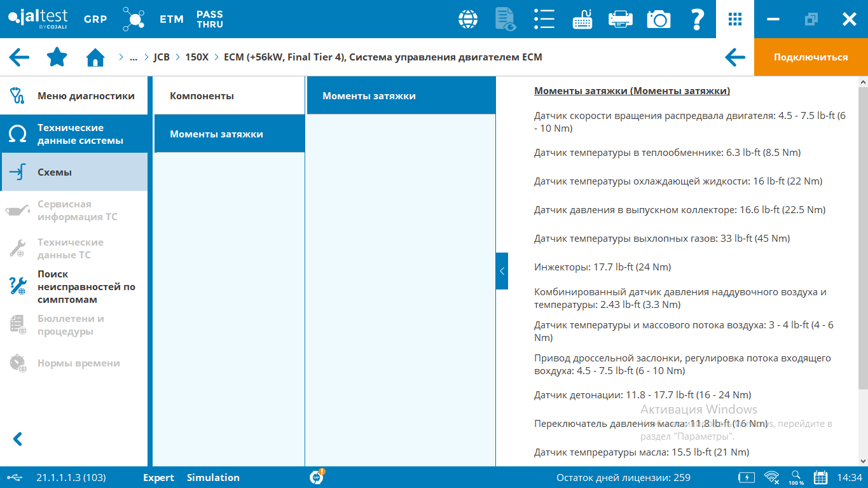Open the checklist icon in header

pos(544,19)
